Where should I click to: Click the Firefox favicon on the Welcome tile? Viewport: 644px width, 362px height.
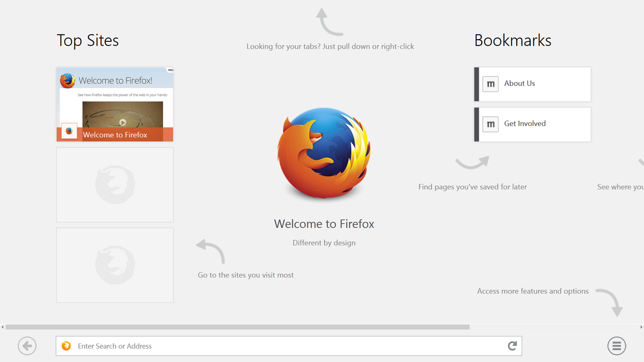pos(69,130)
